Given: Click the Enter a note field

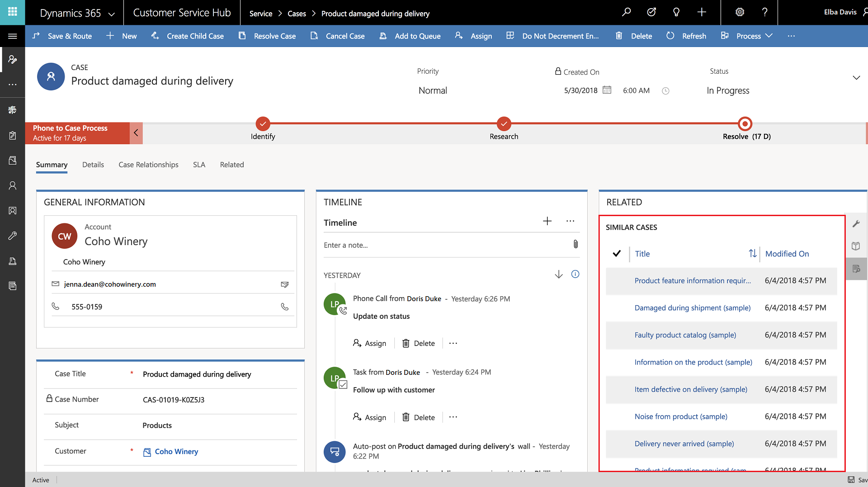Looking at the screenshot, I should [445, 245].
